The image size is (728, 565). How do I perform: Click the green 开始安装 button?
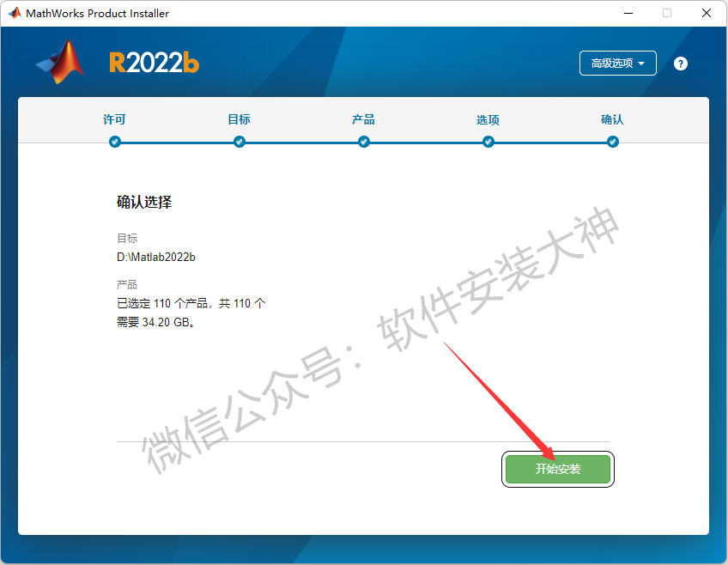558,469
